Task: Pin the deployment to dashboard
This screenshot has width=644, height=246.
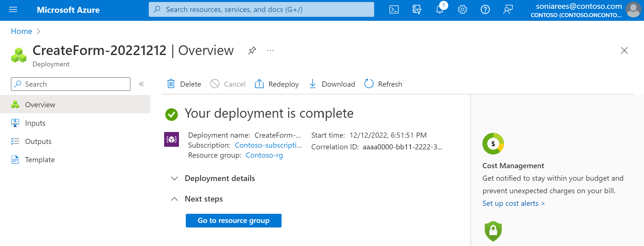Action: (x=252, y=51)
